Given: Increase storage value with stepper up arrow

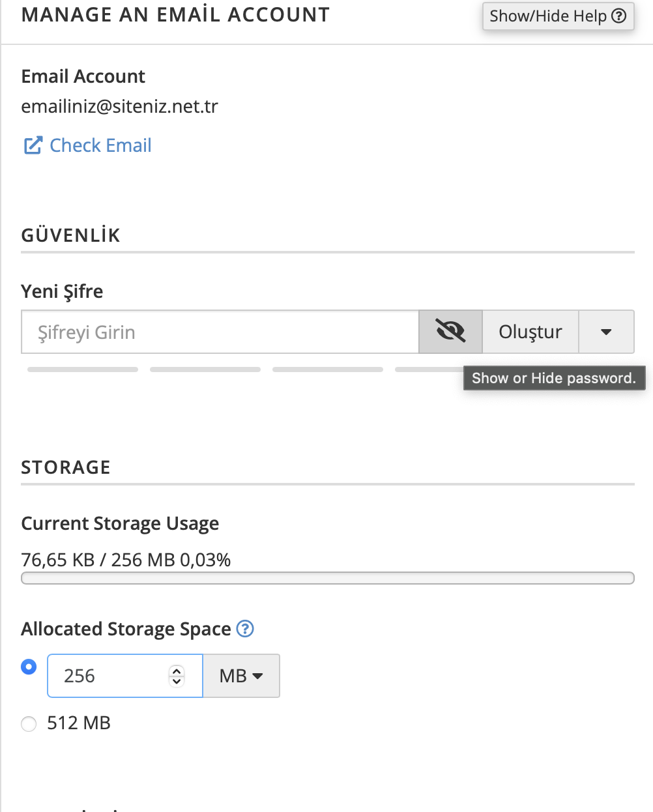Looking at the screenshot, I should point(177,670).
